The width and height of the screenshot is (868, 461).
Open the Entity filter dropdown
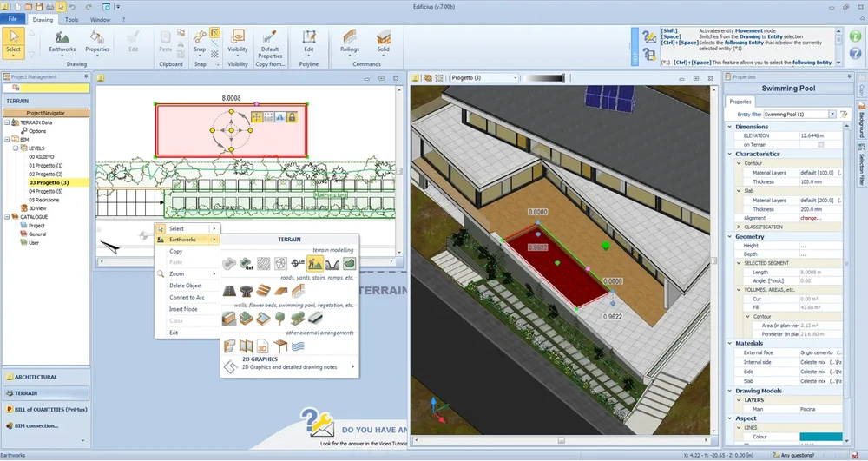pos(832,115)
